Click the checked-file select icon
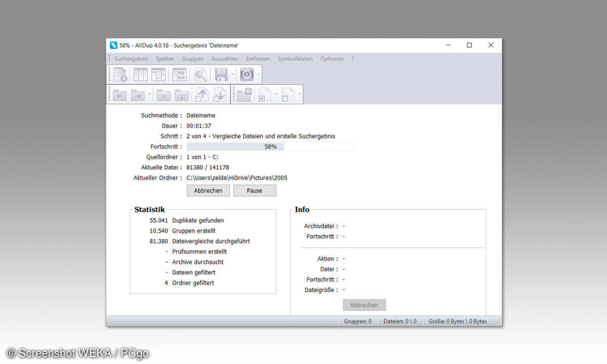The image size is (607, 364). click(x=265, y=95)
